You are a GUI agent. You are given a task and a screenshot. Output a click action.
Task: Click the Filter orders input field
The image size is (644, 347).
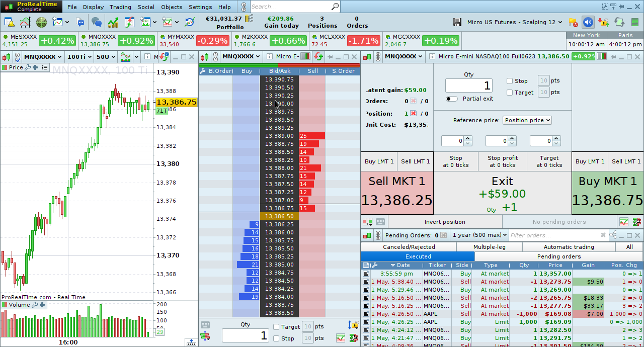(557, 235)
